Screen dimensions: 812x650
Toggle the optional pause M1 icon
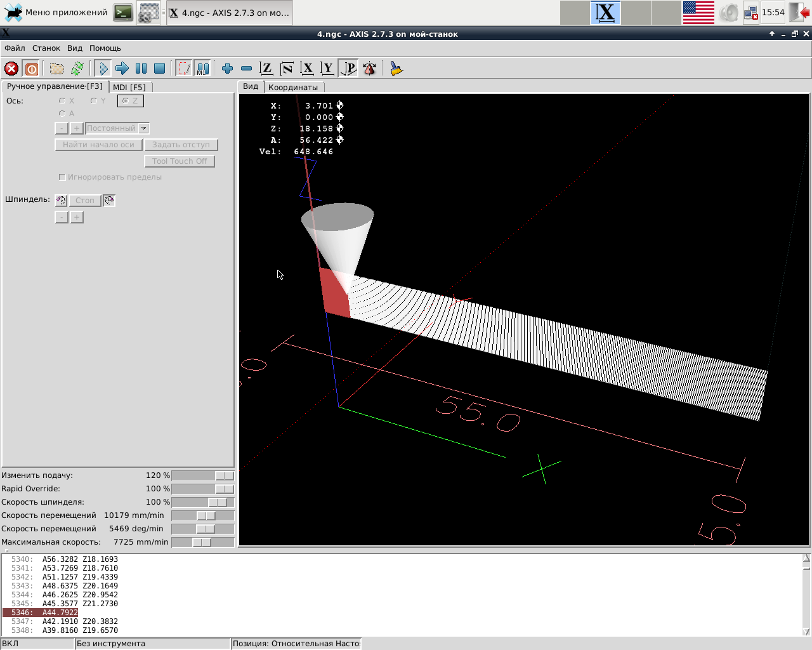tap(202, 69)
